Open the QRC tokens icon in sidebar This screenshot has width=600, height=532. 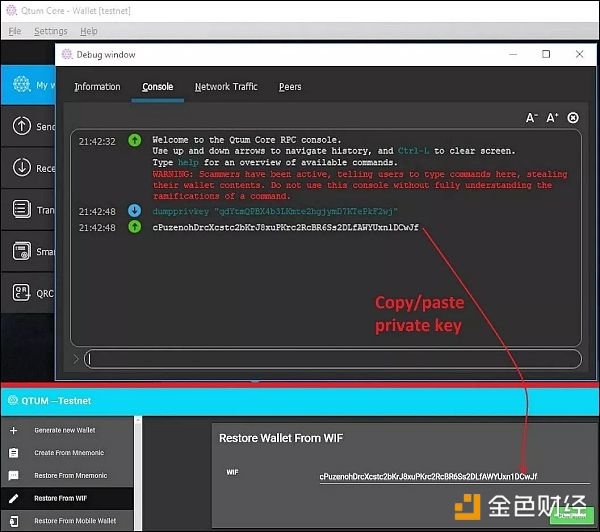22,293
